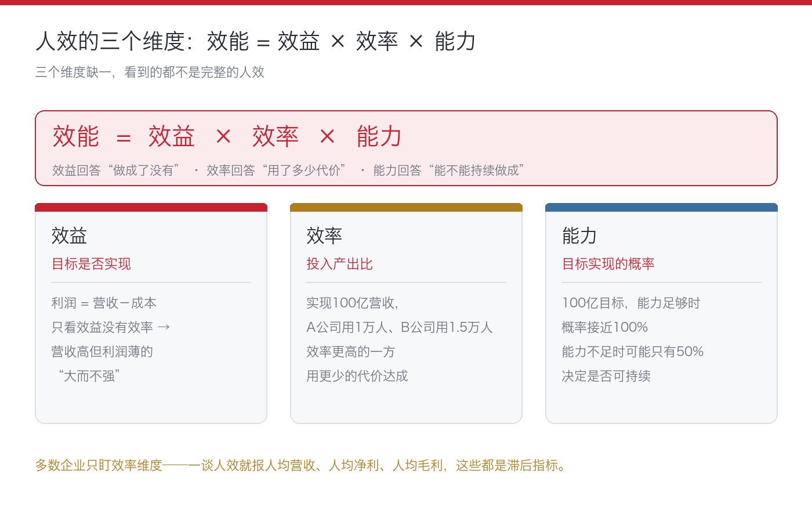Click the line "100亿目标，能力足够时"
812x522 pixels.
[x=631, y=303]
